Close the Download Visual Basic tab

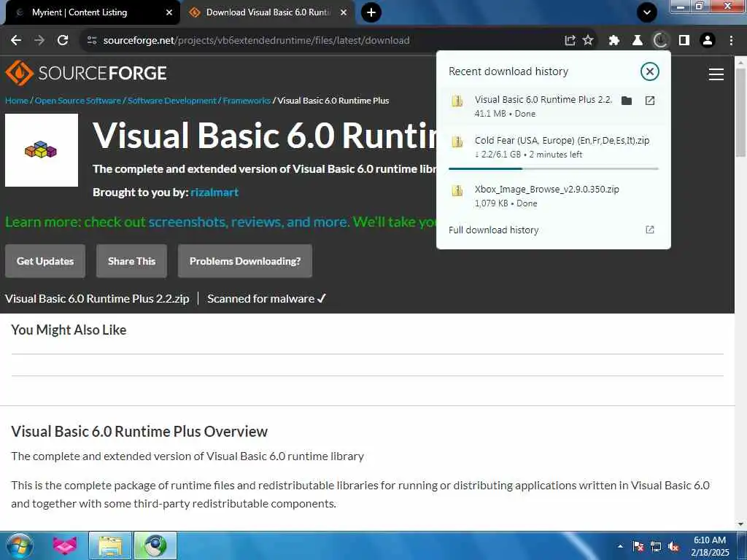[344, 12]
